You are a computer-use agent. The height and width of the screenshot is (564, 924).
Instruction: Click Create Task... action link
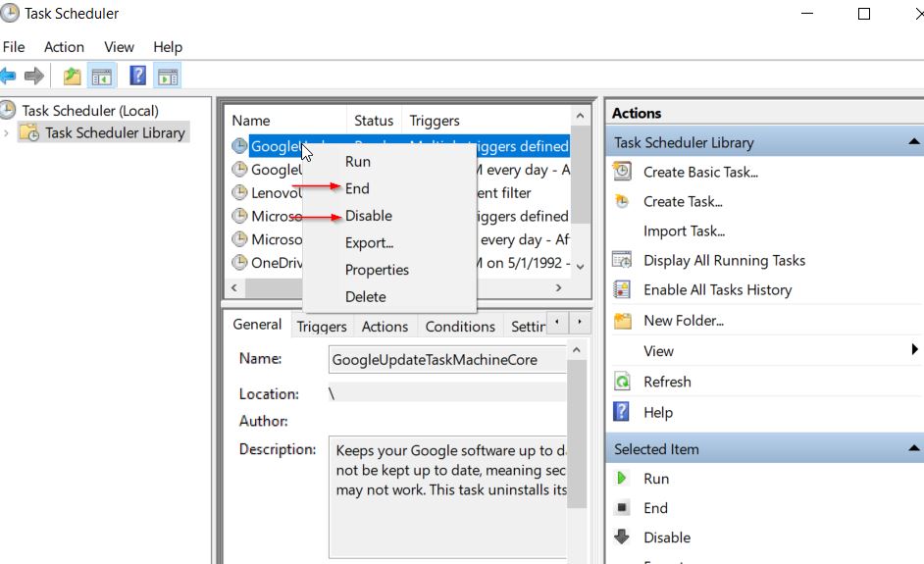[683, 201]
